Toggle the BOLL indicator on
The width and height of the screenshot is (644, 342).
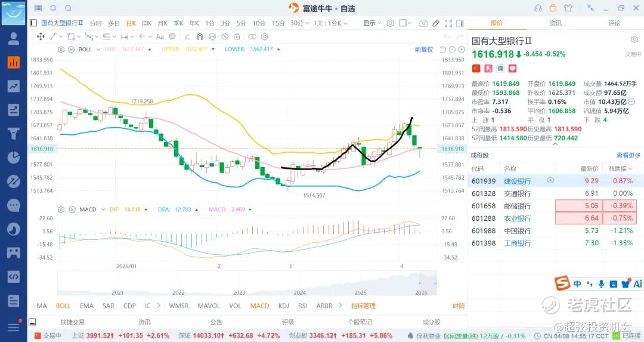point(63,306)
